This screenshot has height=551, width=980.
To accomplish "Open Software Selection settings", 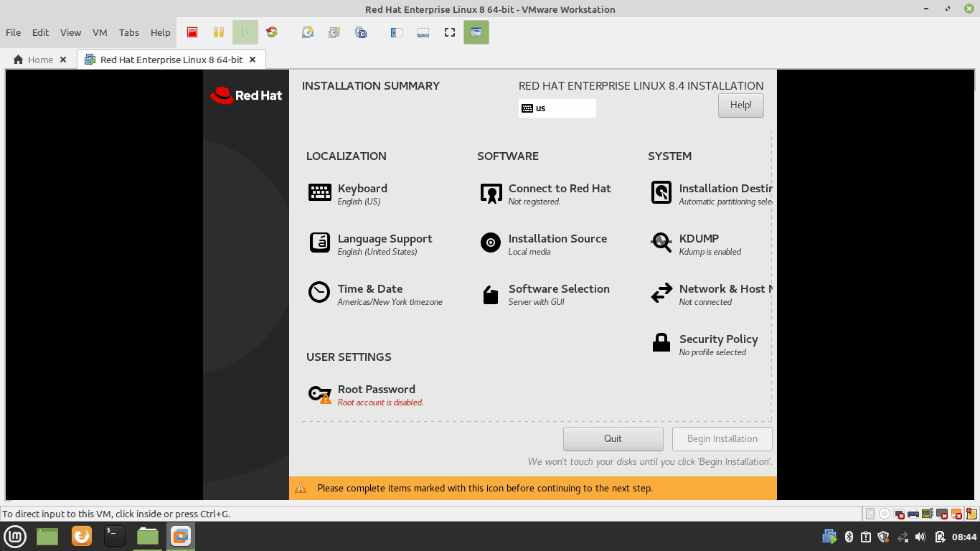I will pos(545,294).
